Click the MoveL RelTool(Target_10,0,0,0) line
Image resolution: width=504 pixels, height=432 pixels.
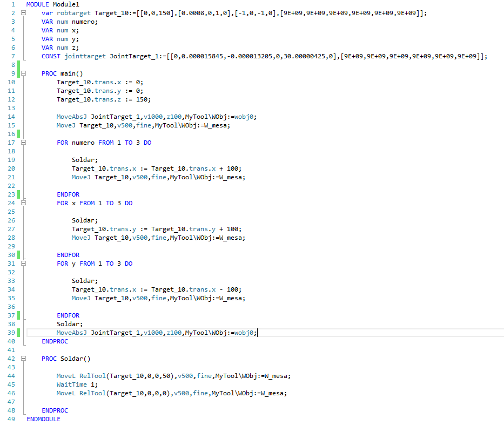click(x=172, y=393)
